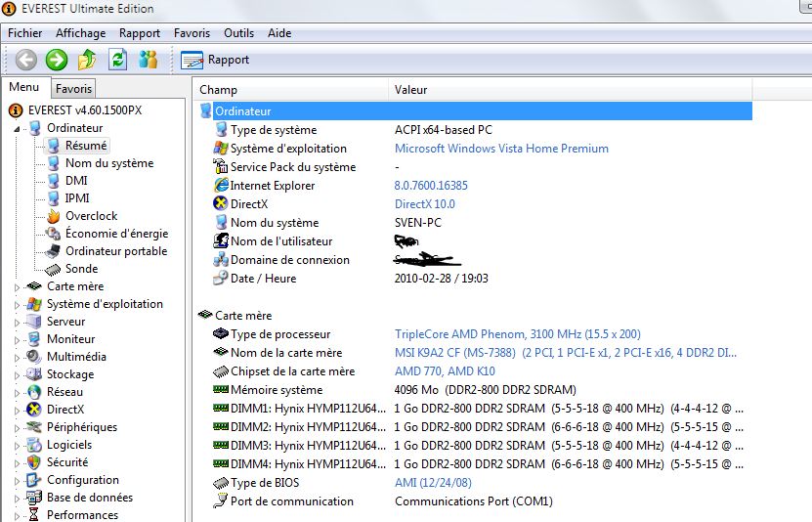Viewport: 812px width, 522px height.
Task: Expand the Moniteur tree node
Action: coord(17,340)
